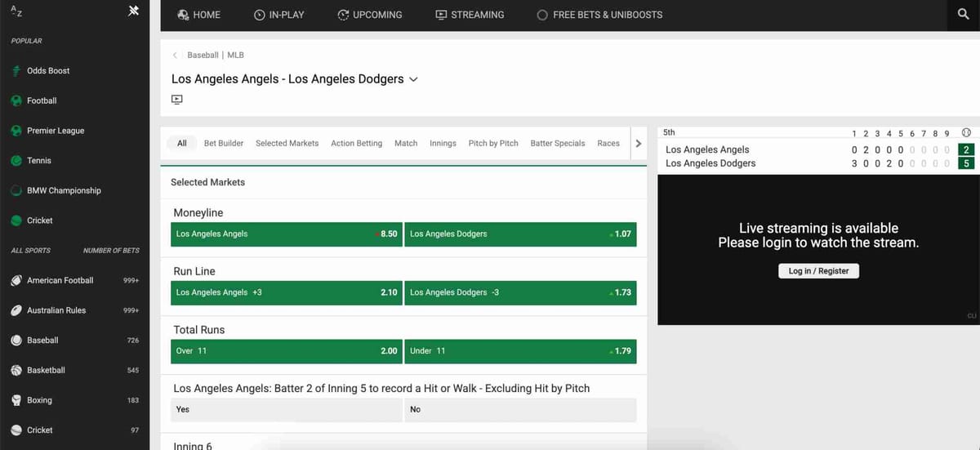Click the Football ball icon
Screen dimensions: 980x450
click(x=16, y=100)
